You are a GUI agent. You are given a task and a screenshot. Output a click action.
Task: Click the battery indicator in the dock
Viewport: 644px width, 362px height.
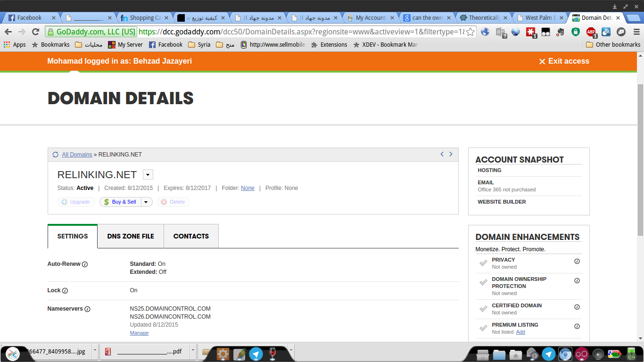pyautogui.click(x=631, y=354)
